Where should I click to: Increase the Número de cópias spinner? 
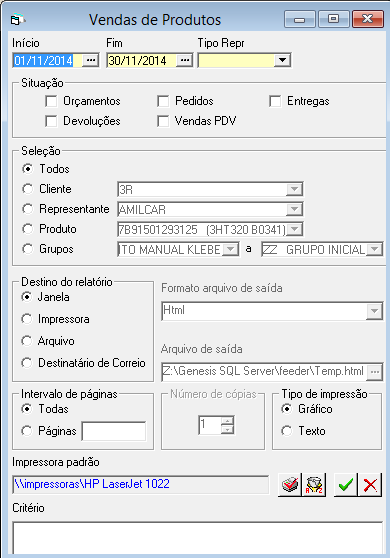click(227, 421)
